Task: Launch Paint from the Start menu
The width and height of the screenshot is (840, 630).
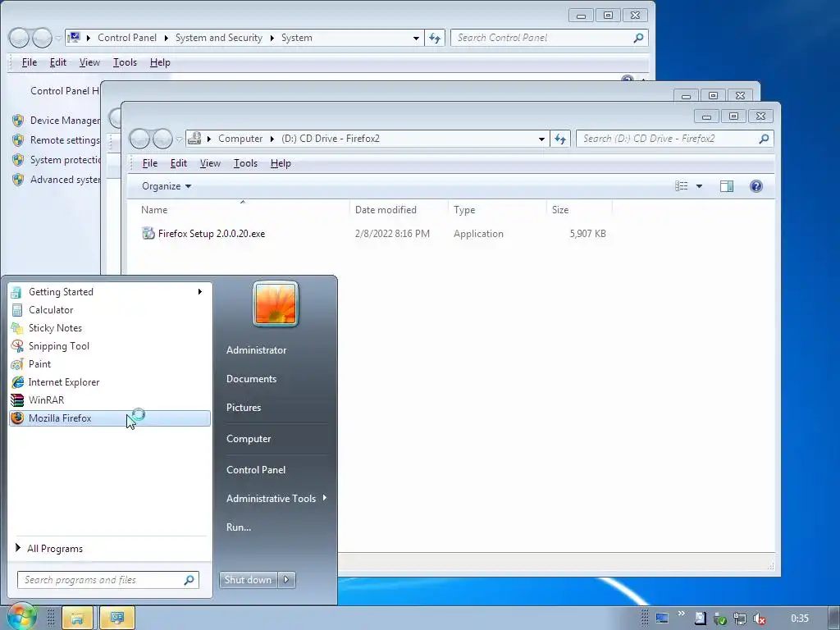Action: click(110, 364)
